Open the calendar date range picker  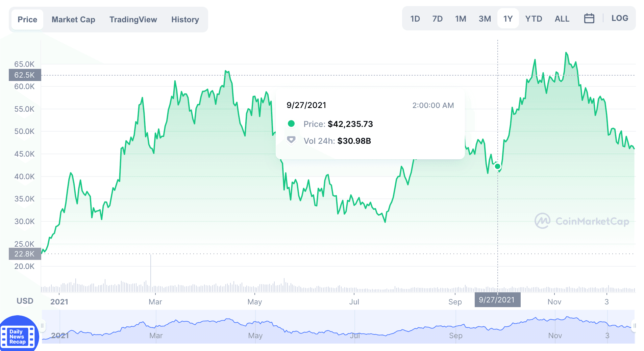pyautogui.click(x=589, y=19)
